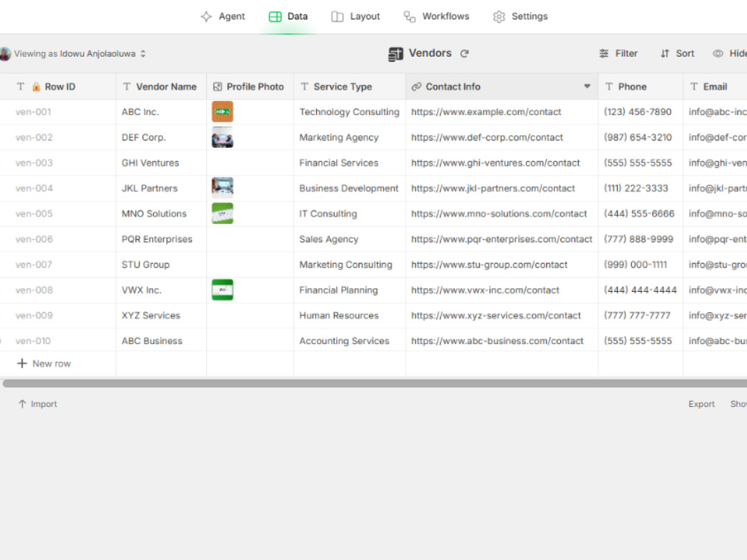747x560 pixels.
Task: Click the Contact Info link type icon
Action: click(x=416, y=87)
